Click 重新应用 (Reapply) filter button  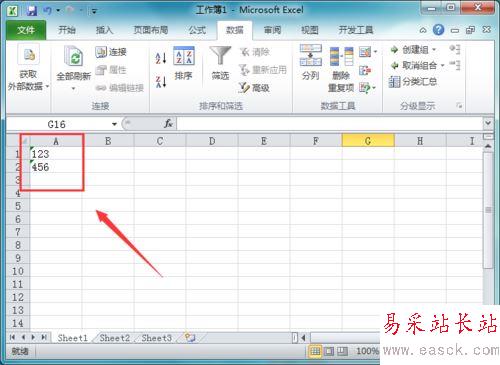tap(263, 70)
